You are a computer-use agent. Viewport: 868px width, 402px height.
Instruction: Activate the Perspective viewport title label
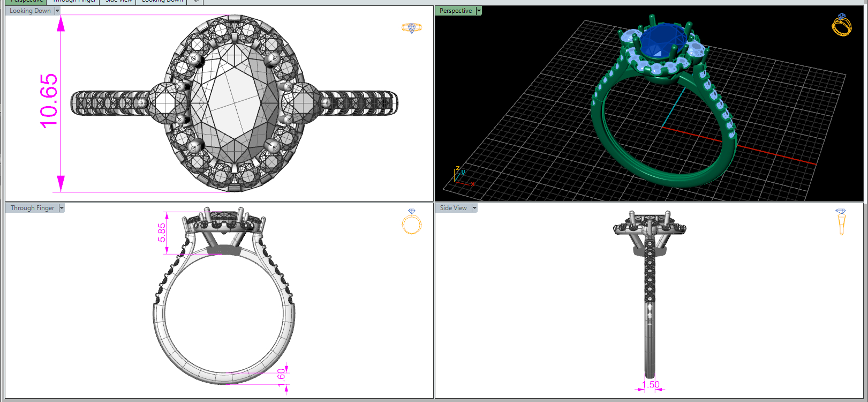[456, 11]
